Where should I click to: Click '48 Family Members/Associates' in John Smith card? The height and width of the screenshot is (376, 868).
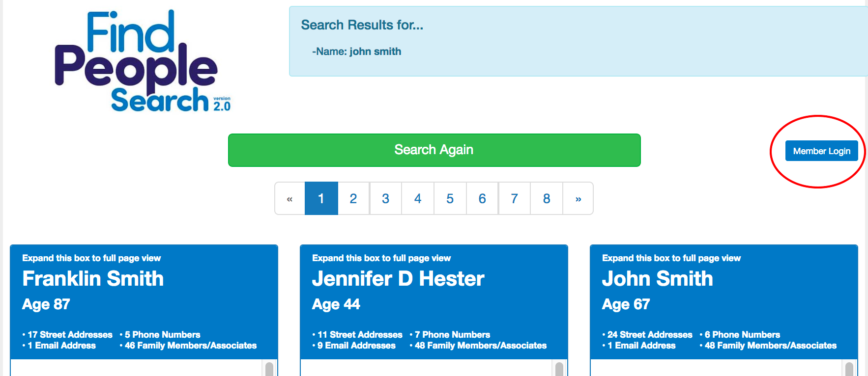(x=771, y=346)
